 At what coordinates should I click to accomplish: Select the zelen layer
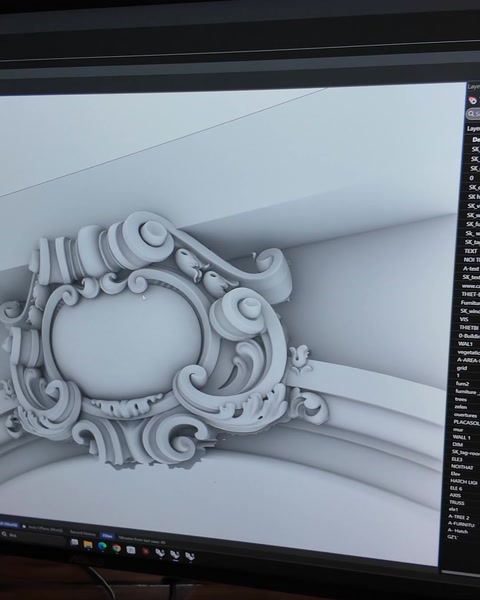pyautogui.click(x=460, y=407)
